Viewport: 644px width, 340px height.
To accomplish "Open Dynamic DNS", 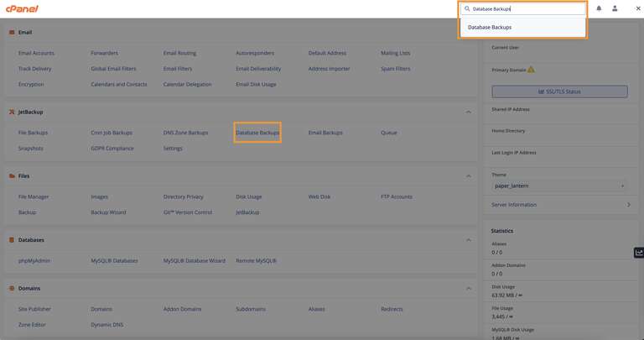I will coord(106,324).
